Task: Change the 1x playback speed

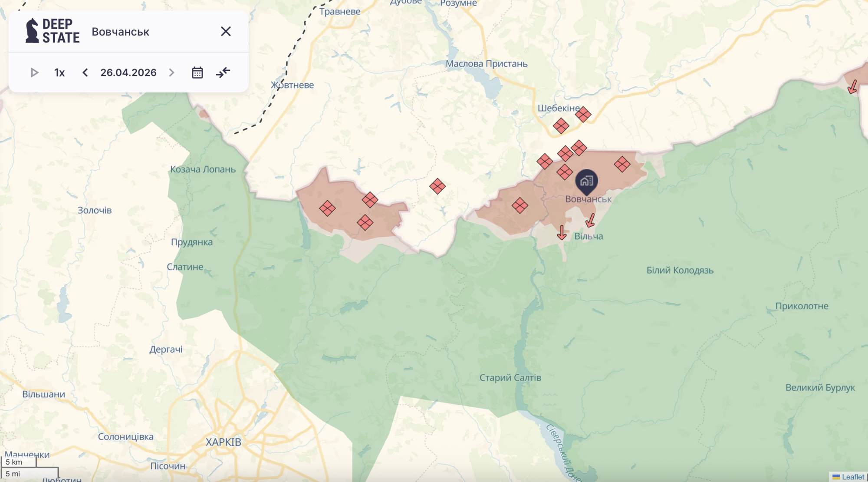Action: pos(59,73)
